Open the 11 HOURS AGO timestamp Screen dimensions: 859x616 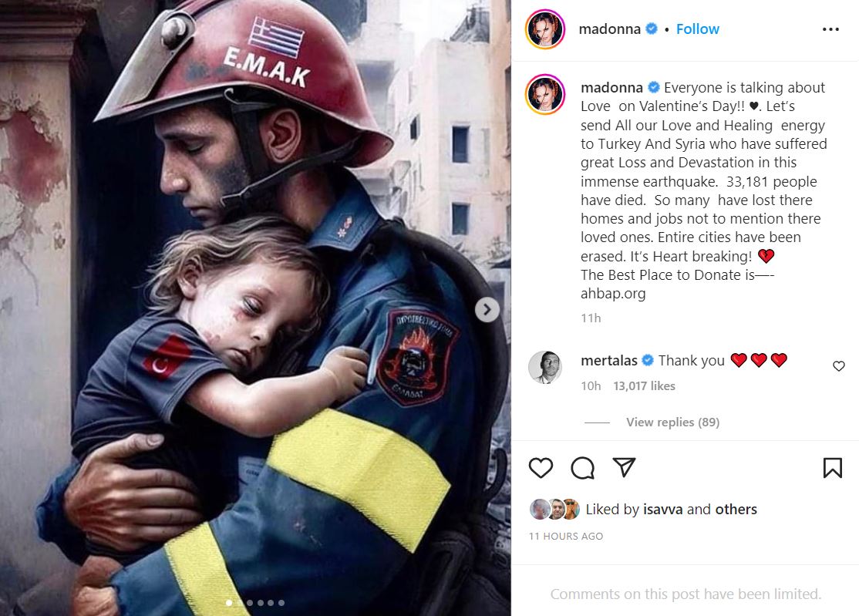pos(566,537)
